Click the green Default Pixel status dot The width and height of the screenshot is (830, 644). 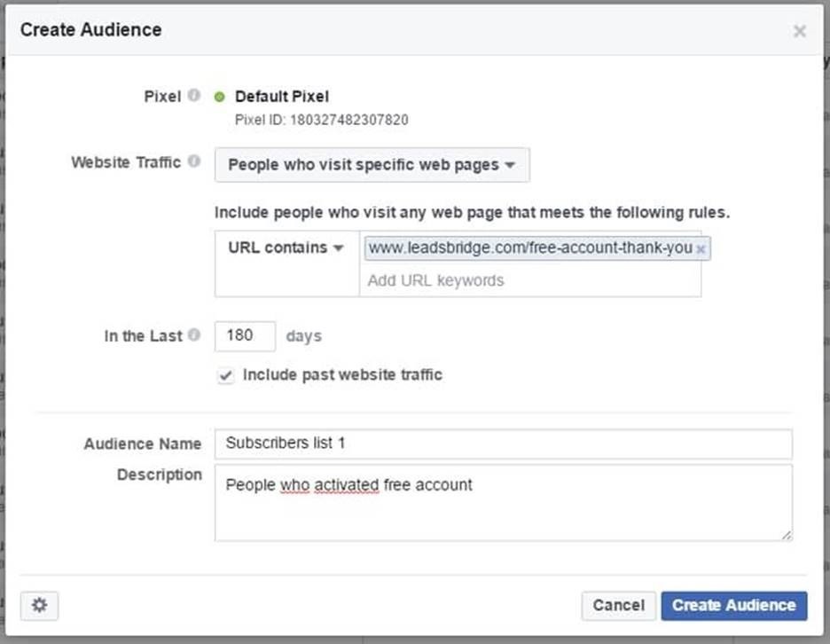(220, 97)
